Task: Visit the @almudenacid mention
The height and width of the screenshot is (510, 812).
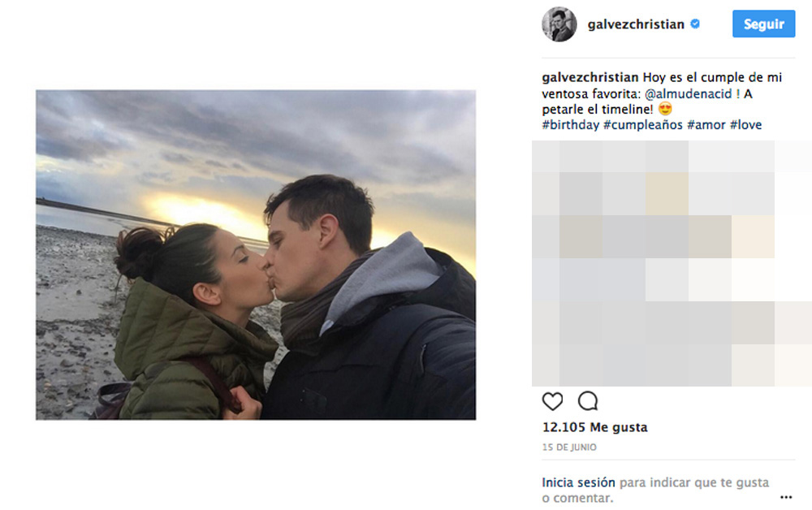Action: (x=688, y=93)
